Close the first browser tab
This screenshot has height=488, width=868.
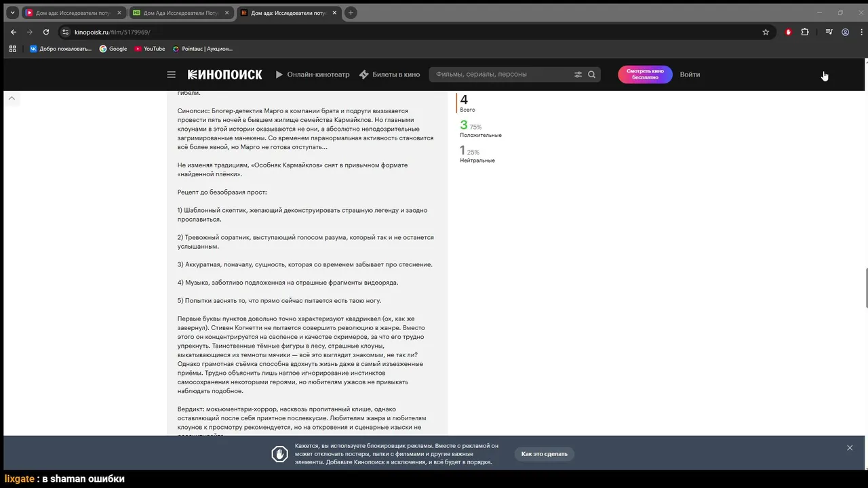coord(119,13)
